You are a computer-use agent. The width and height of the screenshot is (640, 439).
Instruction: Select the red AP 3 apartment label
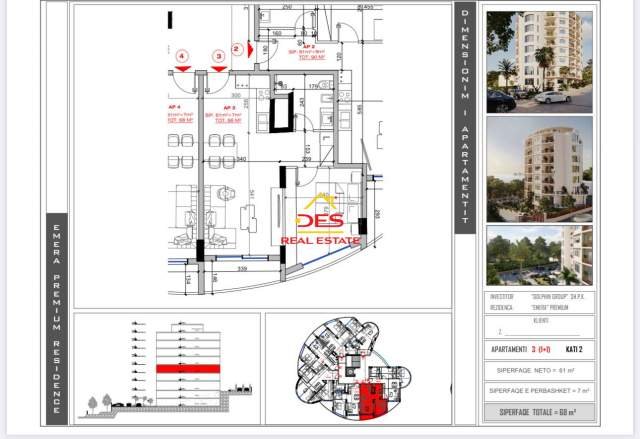click(224, 114)
